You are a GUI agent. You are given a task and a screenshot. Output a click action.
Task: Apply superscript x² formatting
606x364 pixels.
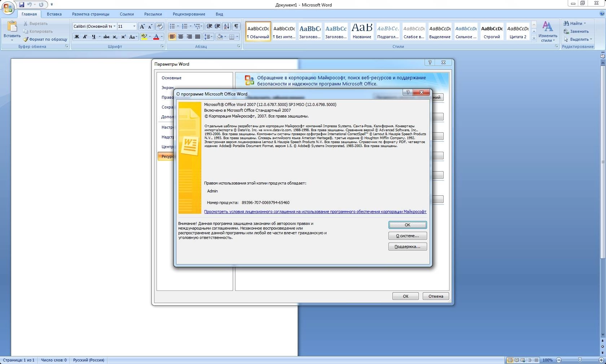pyautogui.click(x=123, y=37)
